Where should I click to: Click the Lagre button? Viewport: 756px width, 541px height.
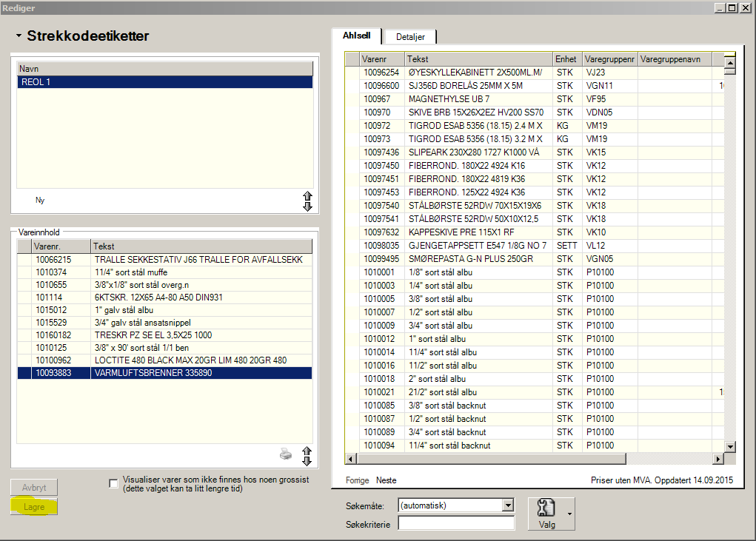34,507
